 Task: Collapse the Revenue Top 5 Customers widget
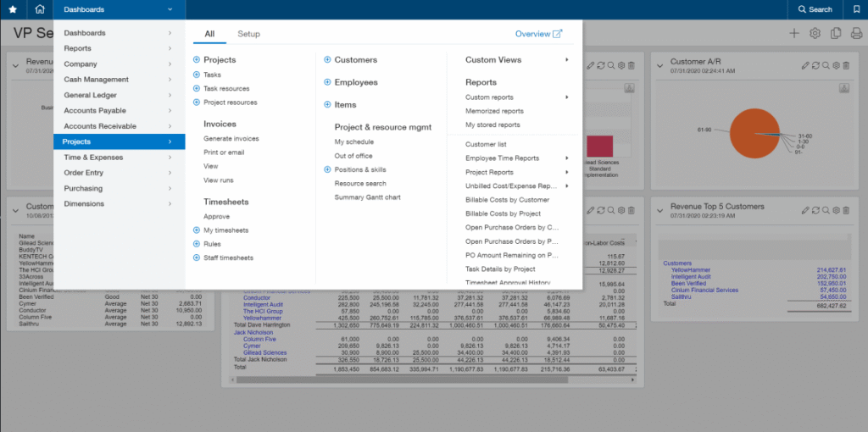(659, 210)
